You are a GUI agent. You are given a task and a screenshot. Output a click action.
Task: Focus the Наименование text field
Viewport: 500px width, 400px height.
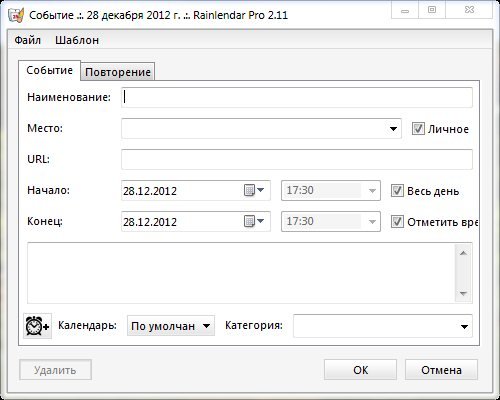click(x=297, y=97)
